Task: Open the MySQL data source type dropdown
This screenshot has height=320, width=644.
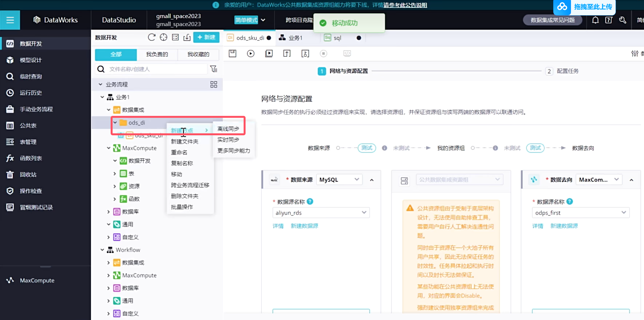Action: (x=339, y=180)
